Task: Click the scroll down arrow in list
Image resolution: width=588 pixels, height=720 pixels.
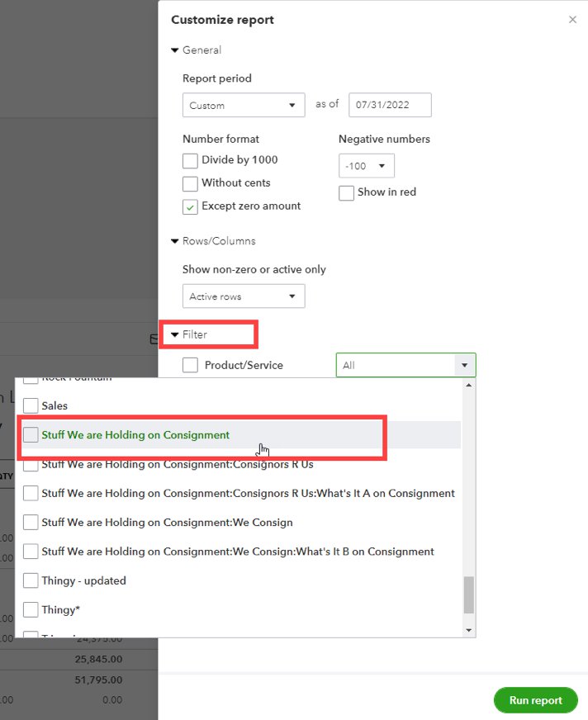Action: tap(469, 630)
